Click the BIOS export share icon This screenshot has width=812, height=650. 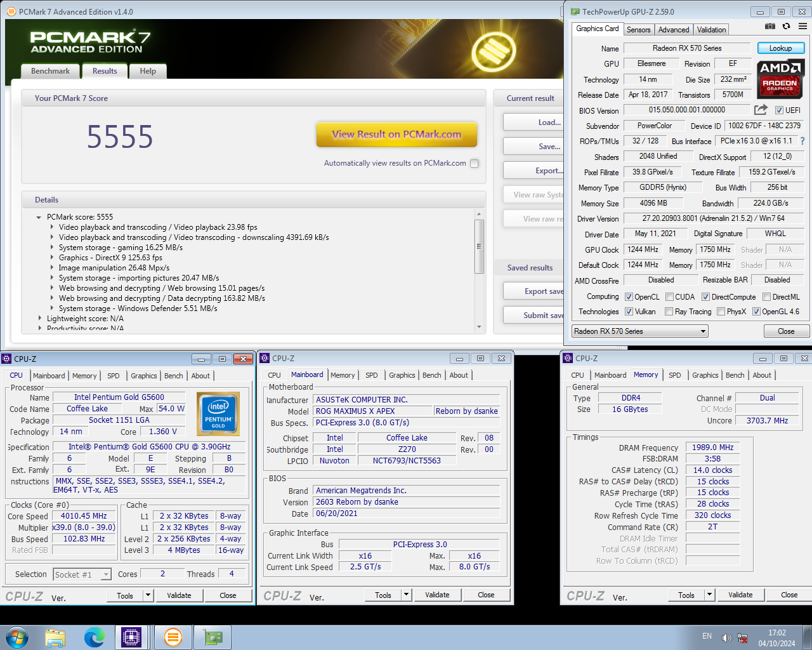761,110
